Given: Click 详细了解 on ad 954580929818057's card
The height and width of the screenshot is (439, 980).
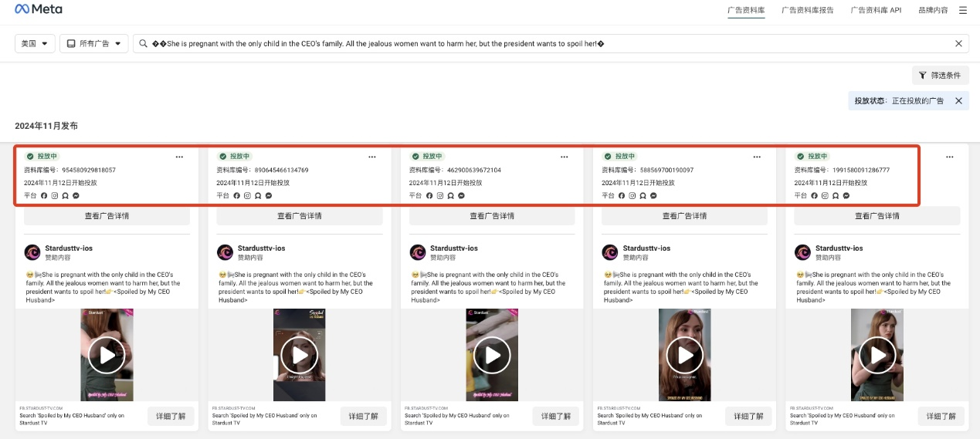Looking at the screenshot, I should [171, 417].
